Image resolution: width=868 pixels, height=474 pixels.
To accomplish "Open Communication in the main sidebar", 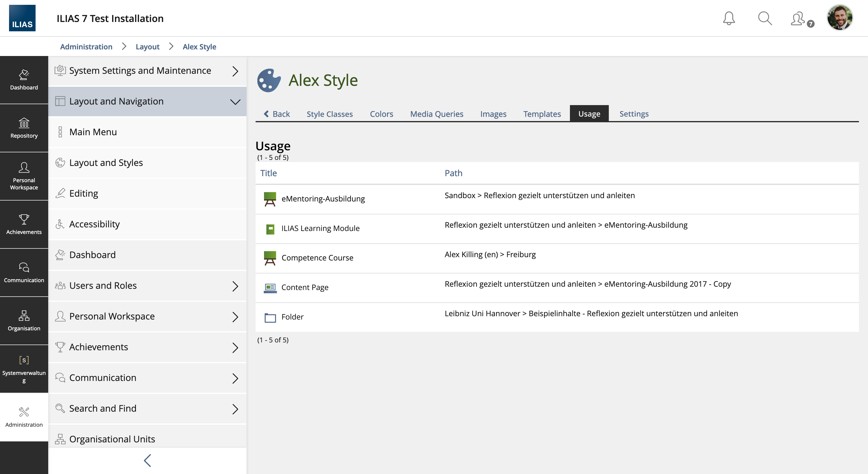I will pos(24,272).
